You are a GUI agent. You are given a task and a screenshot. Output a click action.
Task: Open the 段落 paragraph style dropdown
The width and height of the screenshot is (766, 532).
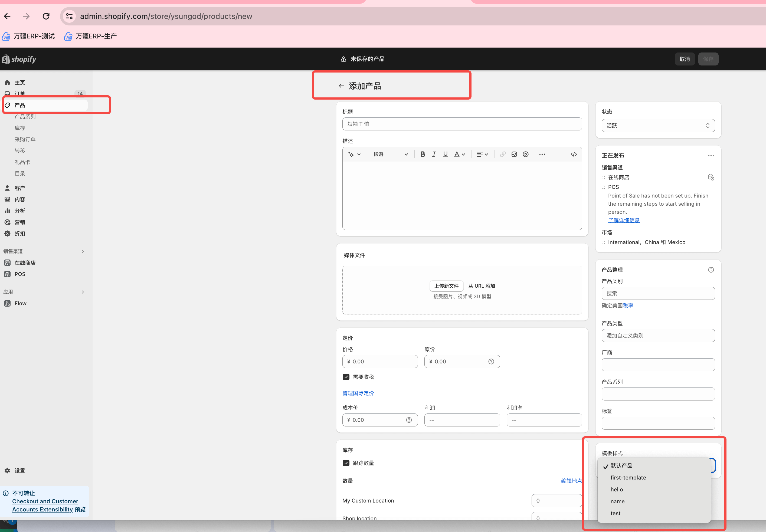coord(390,154)
